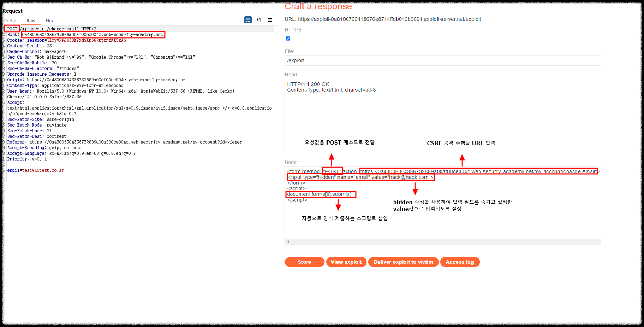Image resolution: width=644 pixels, height=327 pixels.
Task: Click the Body horizontal scrollbar left arrow
Action: coord(288,242)
